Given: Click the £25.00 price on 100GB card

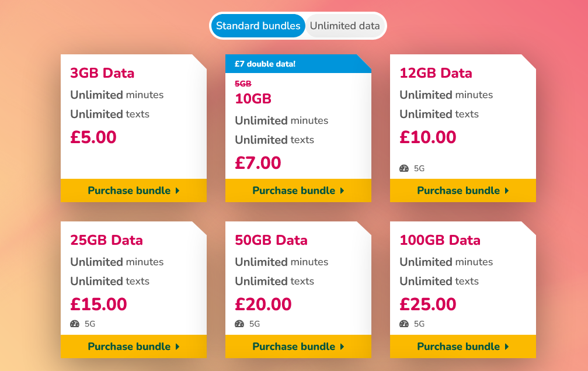Looking at the screenshot, I should click(x=428, y=304).
